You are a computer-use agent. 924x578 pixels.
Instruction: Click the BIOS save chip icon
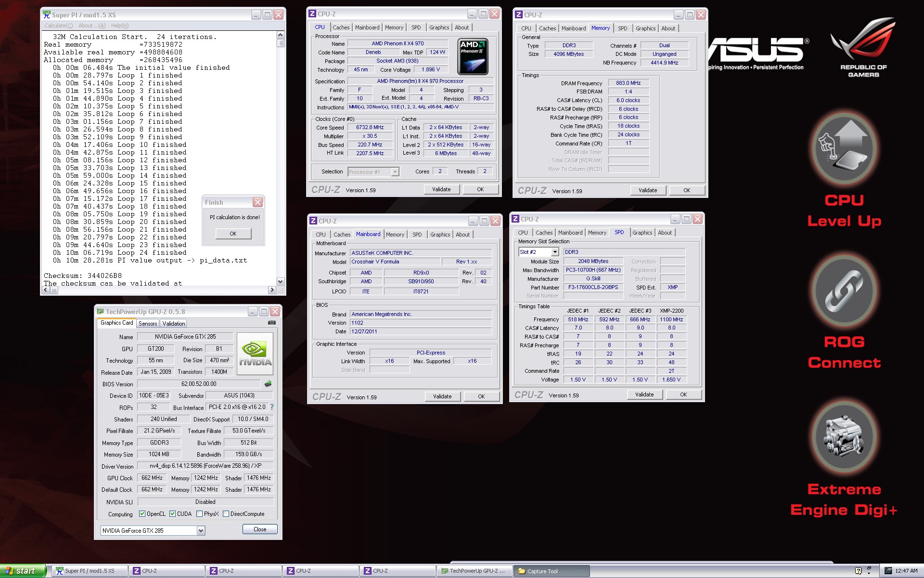click(x=268, y=384)
